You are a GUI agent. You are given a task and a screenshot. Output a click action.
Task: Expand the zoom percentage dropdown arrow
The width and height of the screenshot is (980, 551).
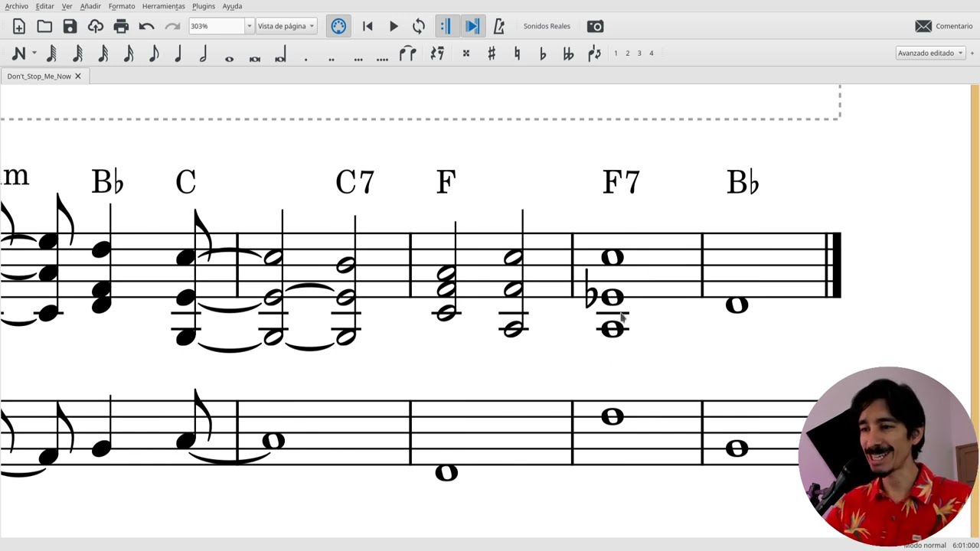point(249,26)
